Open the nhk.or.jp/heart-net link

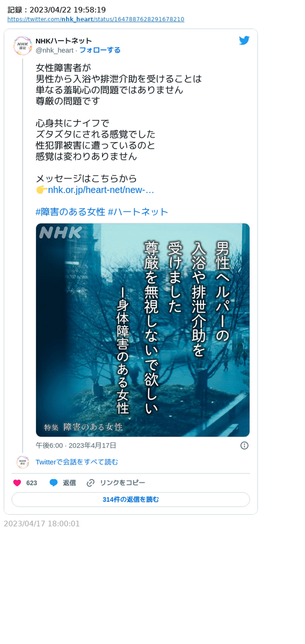tap(101, 190)
